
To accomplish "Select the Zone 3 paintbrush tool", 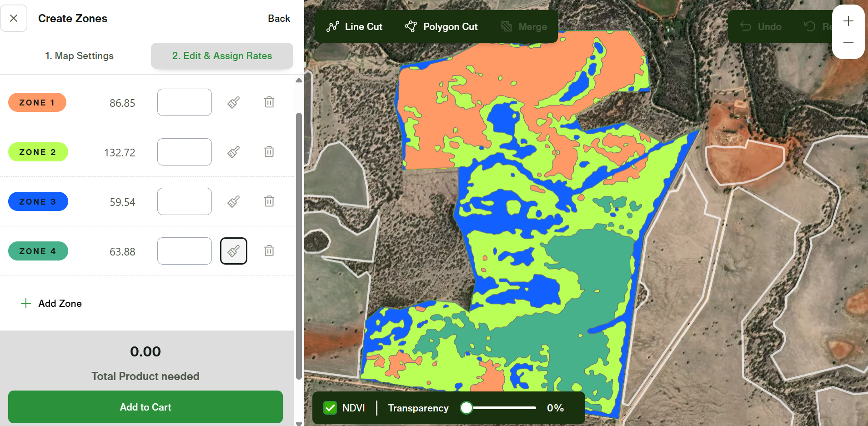I will pyautogui.click(x=234, y=201).
